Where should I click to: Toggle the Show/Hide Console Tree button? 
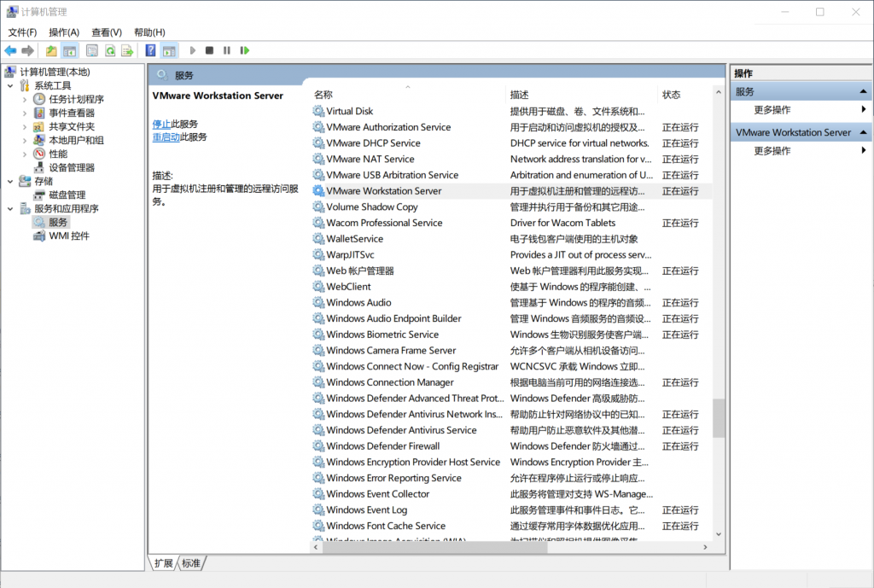pos(69,51)
